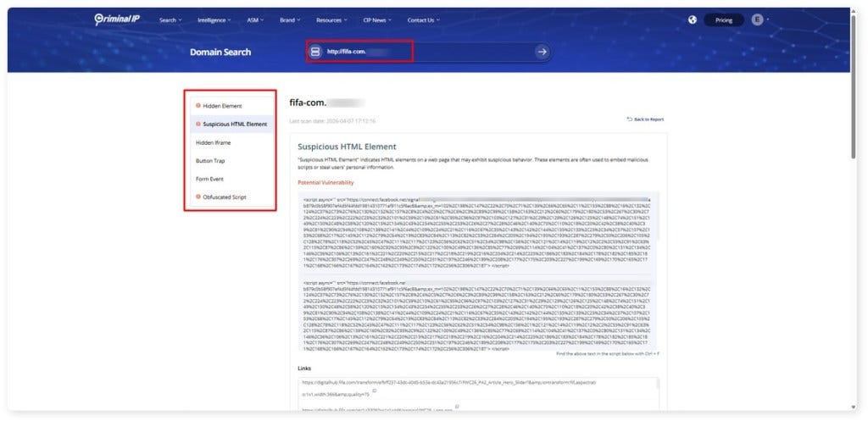This screenshot has height=421, width=868.
Task: Expand the Brand navigation menu
Action: (290, 20)
